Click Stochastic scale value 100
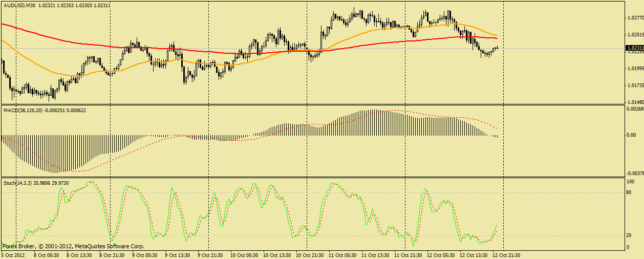This screenshot has height=259, width=644. (631, 182)
